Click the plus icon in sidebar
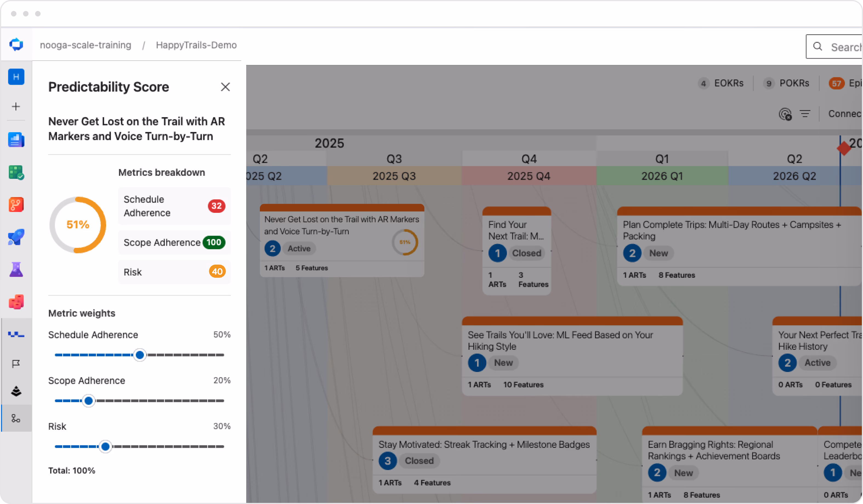 tap(16, 106)
